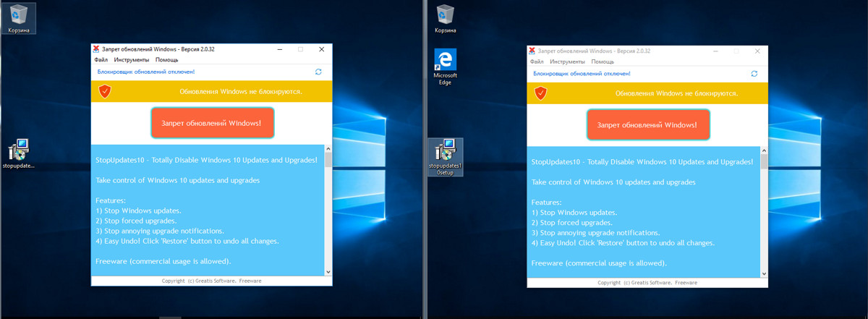Open Инструменты menu in the left window

pyautogui.click(x=132, y=60)
